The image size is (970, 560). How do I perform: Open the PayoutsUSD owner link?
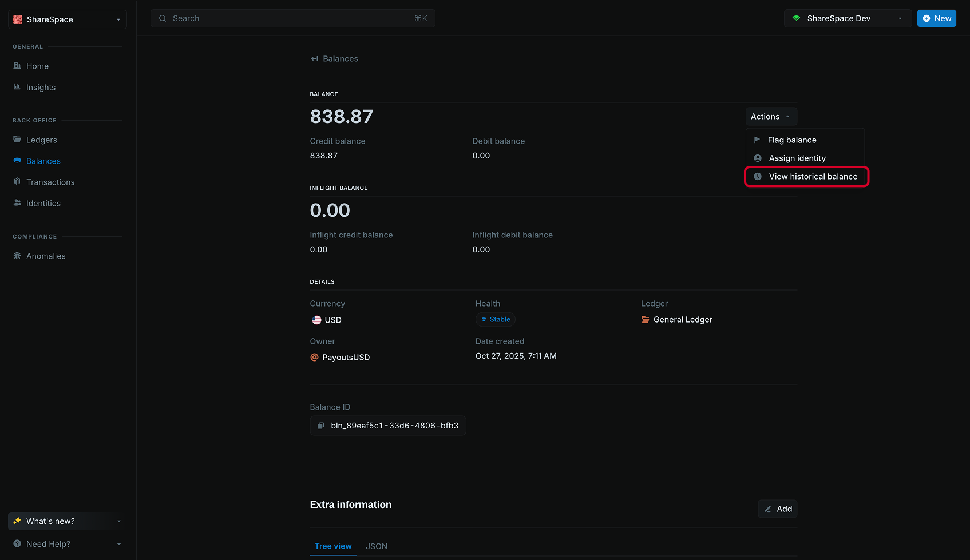pyautogui.click(x=346, y=357)
